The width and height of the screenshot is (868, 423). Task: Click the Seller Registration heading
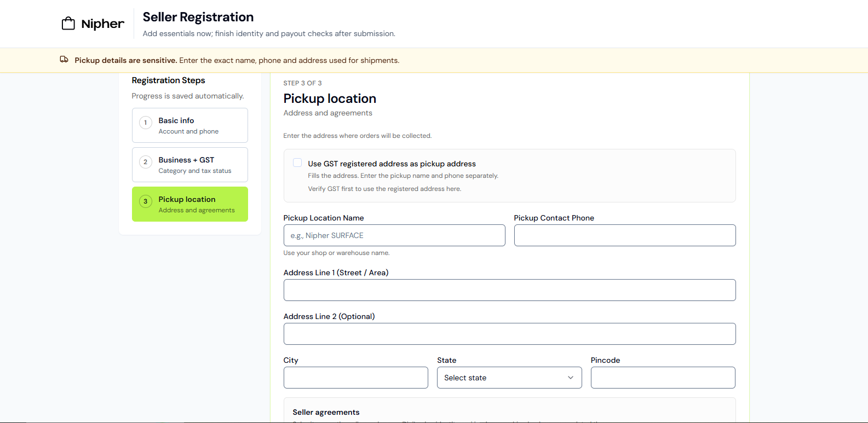click(x=198, y=17)
